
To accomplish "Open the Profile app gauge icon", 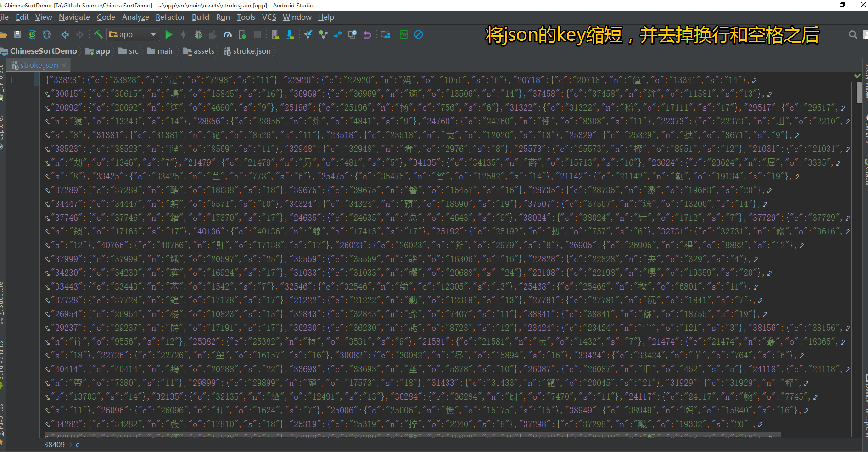I will click(228, 34).
